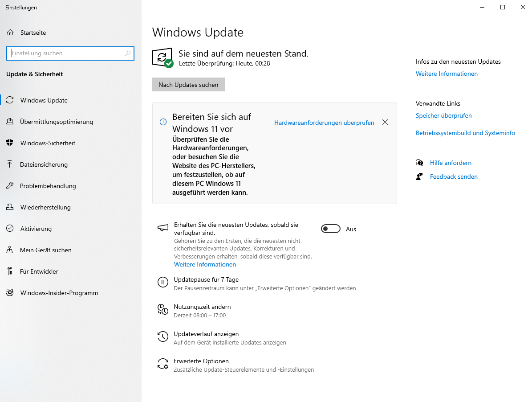This screenshot has height=402, width=532.
Task: Return to Startseite
Action: point(71,33)
